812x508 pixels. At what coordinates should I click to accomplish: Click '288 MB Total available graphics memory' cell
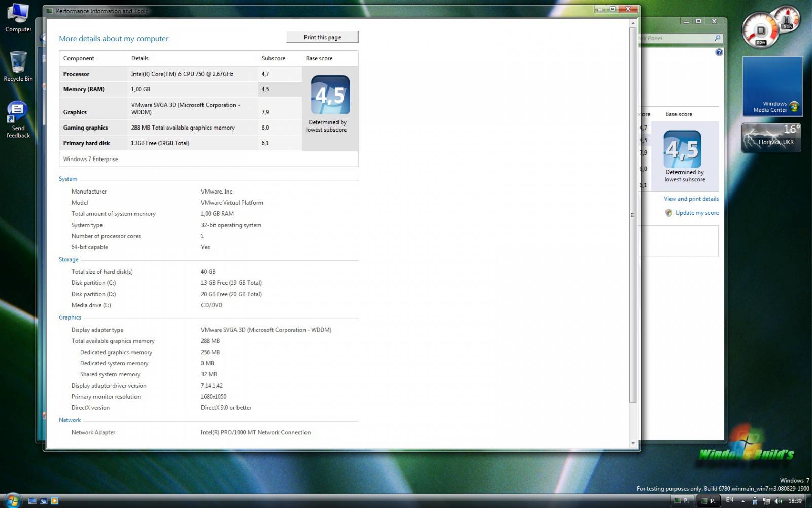click(x=183, y=128)
